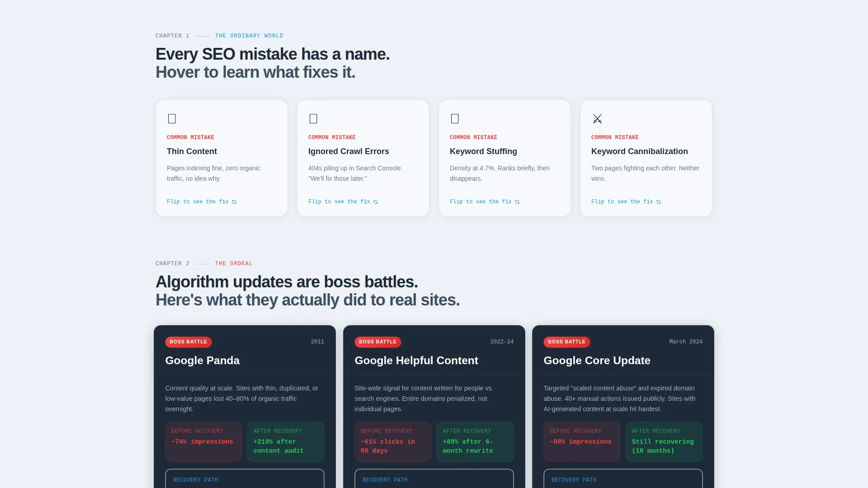Click flip icon on Thin Content card
The height and width of the screenshot is (488, 868).
pyautogui.click(x=234, y=202)
